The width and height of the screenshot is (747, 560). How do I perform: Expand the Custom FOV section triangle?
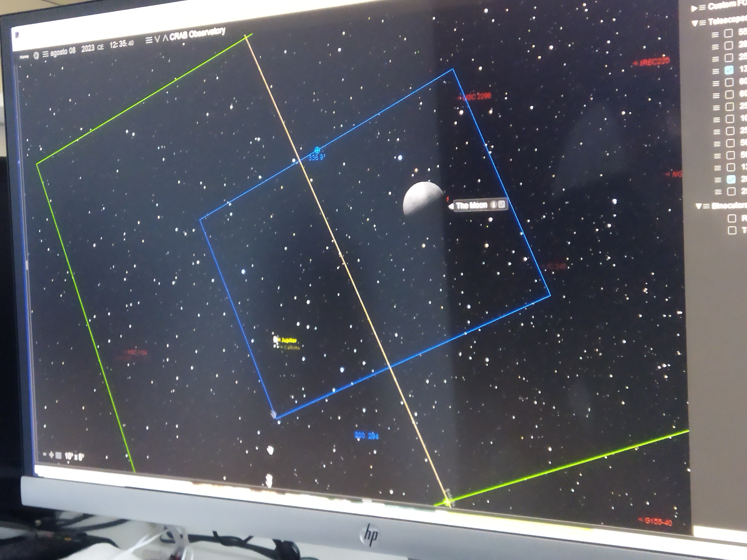tap(694, 8)
